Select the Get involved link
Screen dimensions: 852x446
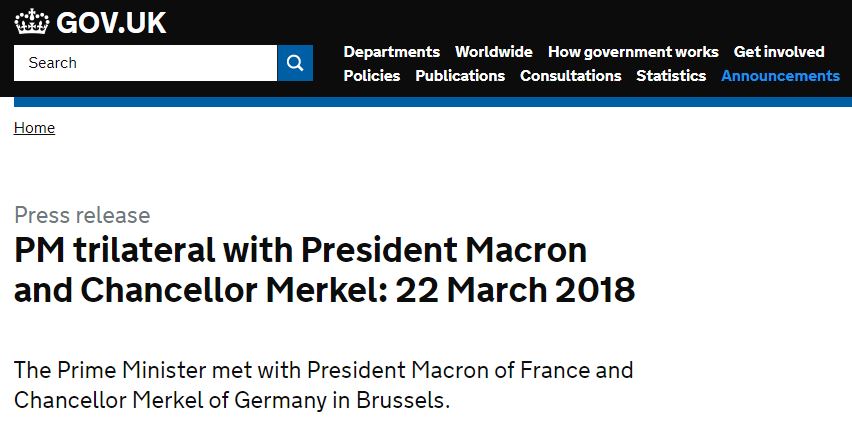[x=779, y=52]
